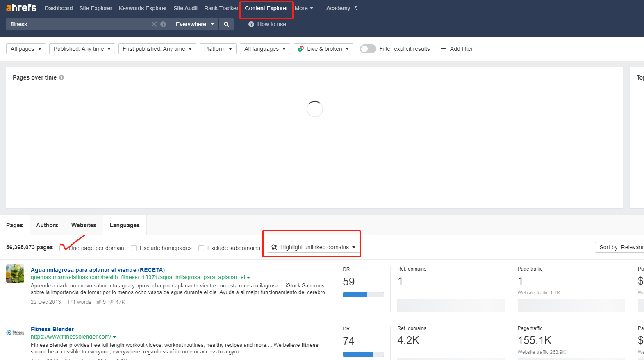644x360 pixels.
Task: Open https://www.fitnessblender.com/ URL link
Action: coord(71,337)
